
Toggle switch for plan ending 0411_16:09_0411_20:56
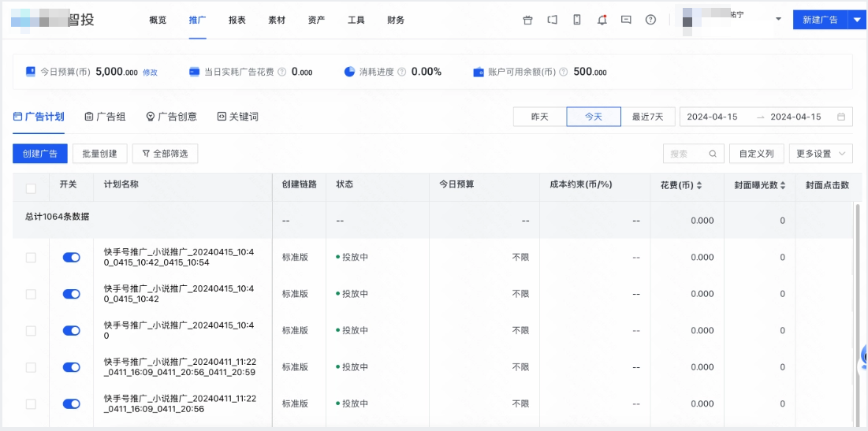coord(72,404)
